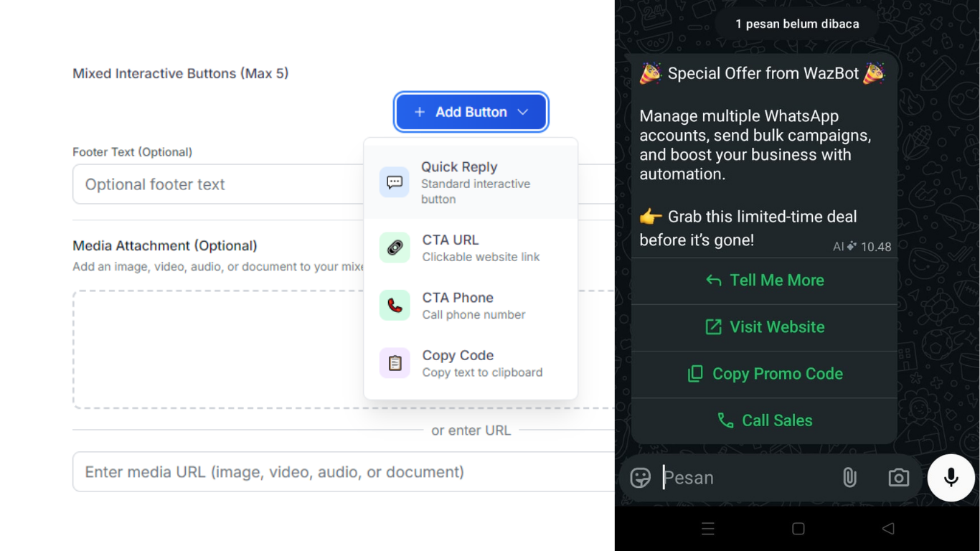Open the sticker/emoji picker in the message bar
980x551 pixels.
click(x=640, y=477)
